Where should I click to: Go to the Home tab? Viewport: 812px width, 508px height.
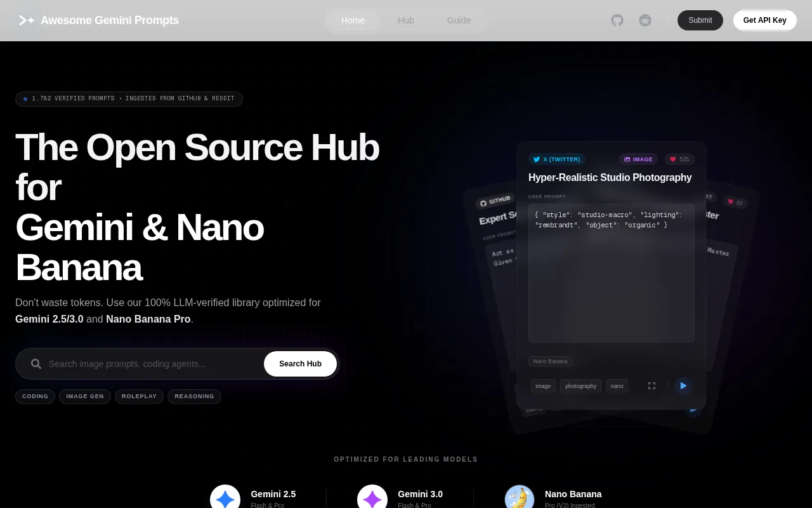[353, 20]
